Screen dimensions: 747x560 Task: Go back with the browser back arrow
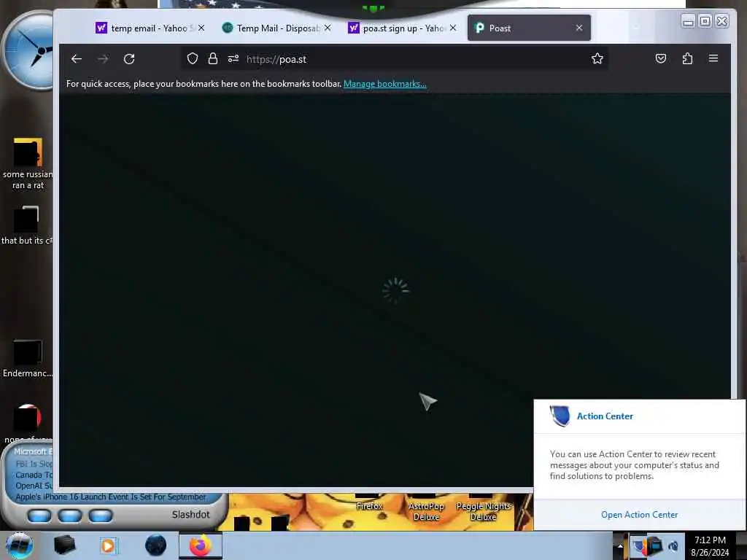(76, 58)
